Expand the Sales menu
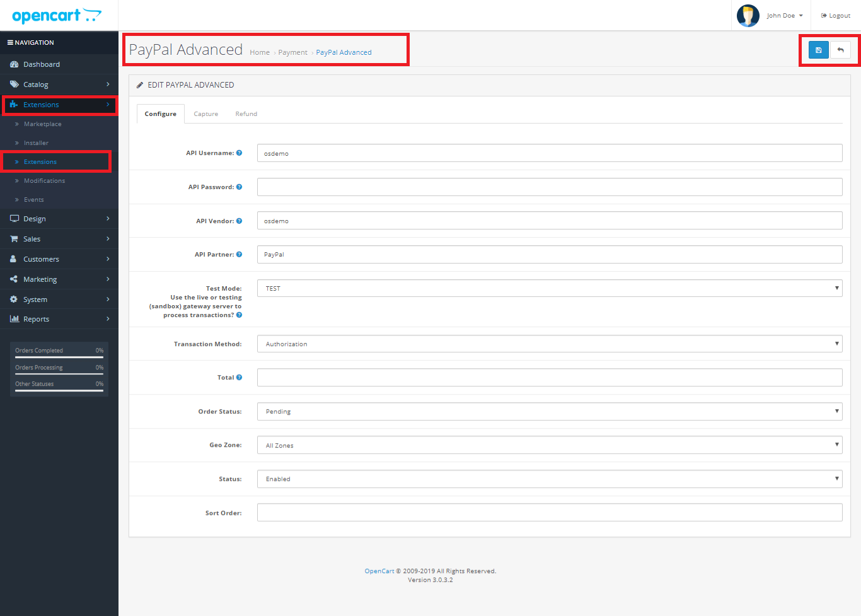861x616 pixels. click(59, 239)
